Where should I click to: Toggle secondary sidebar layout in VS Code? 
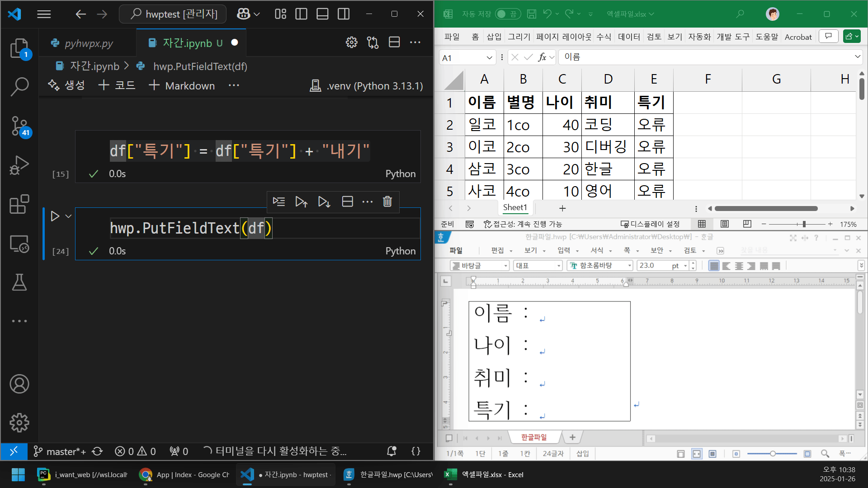[x=344, y=14]
